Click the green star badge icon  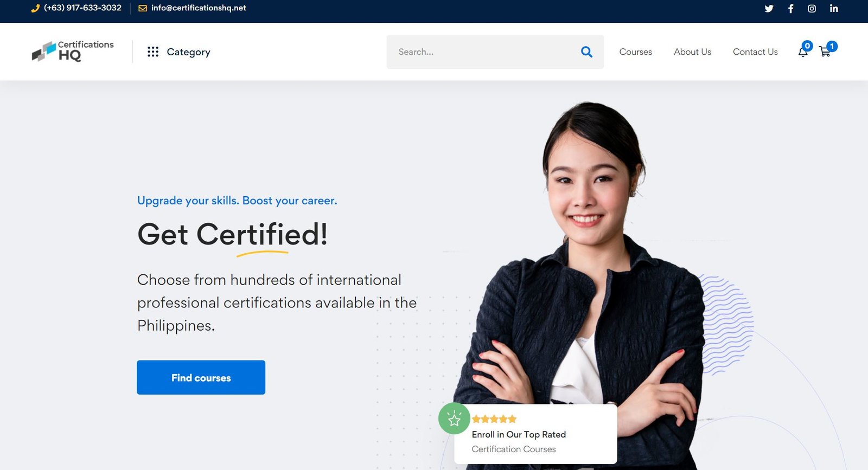[x=454, y=419]
